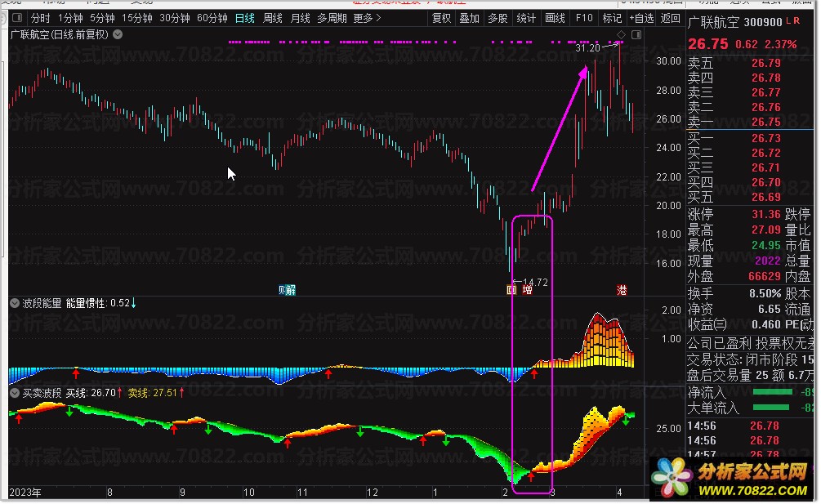Click the 返回 back button
The width and height of the screenshot is (821, 504).
tap(670, 18)
